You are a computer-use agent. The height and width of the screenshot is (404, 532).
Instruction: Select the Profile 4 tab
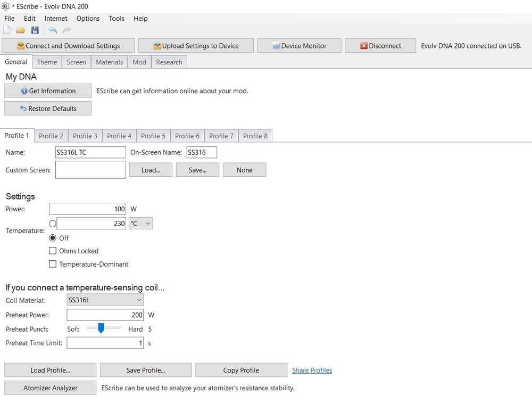[x=119, y=136]
